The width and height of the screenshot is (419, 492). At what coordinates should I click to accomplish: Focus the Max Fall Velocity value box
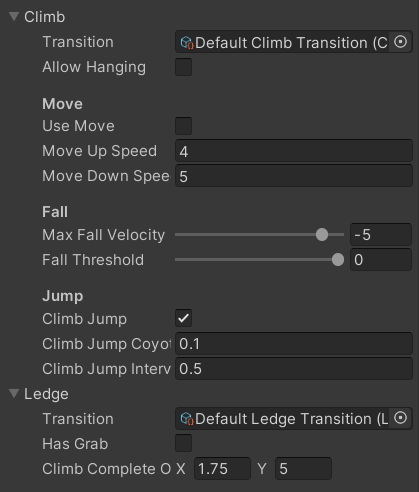pyautogui.click(x=381, y=235)
